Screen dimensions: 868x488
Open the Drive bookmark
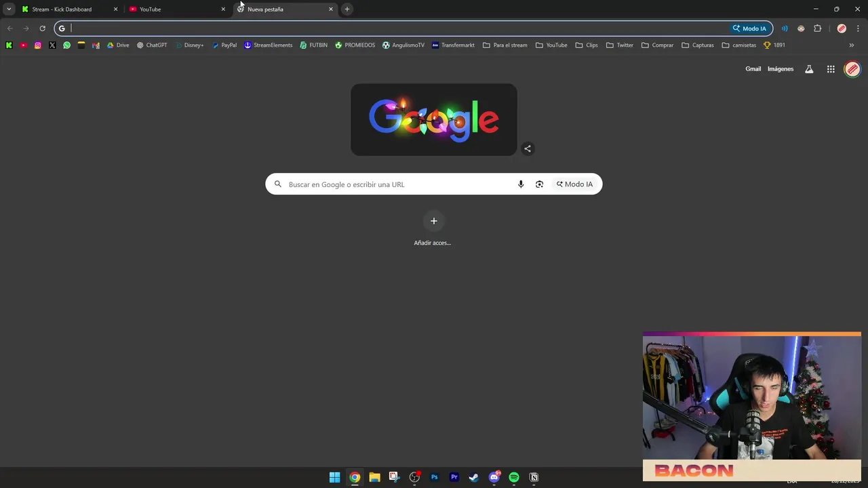[118, 45]
